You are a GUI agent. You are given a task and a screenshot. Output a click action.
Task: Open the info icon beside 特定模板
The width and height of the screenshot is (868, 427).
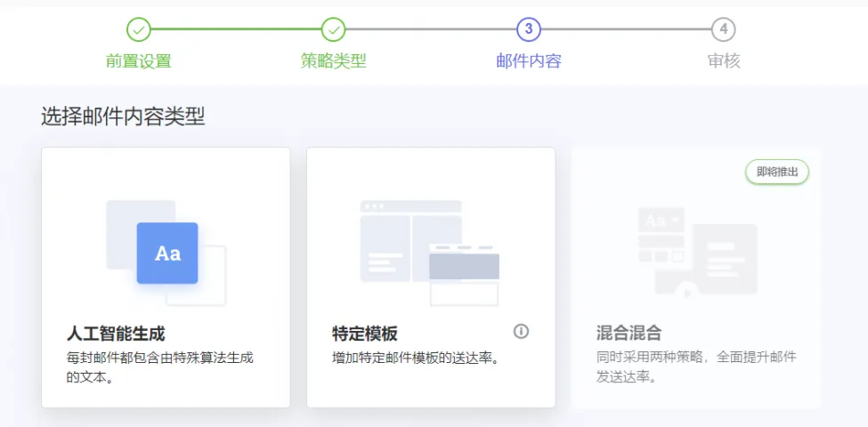522,332
